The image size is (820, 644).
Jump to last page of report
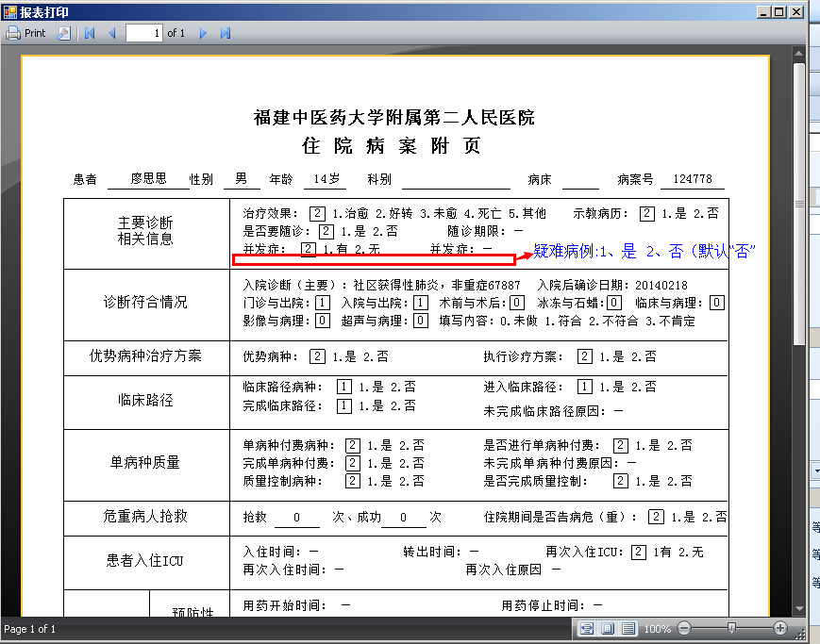226,33
